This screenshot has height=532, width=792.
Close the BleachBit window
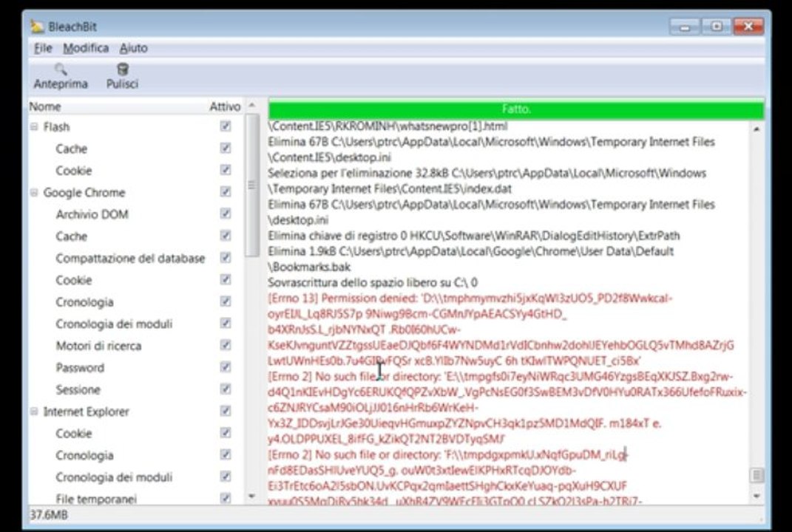pos(748,27)
